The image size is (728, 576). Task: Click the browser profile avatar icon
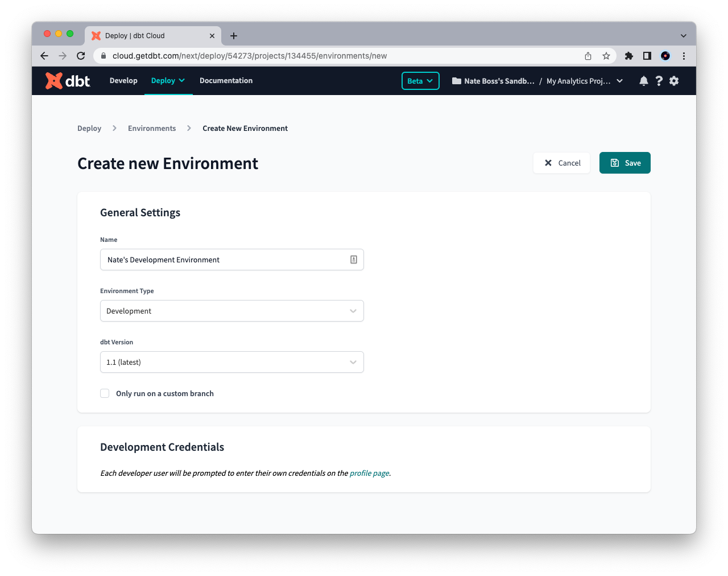665,56
